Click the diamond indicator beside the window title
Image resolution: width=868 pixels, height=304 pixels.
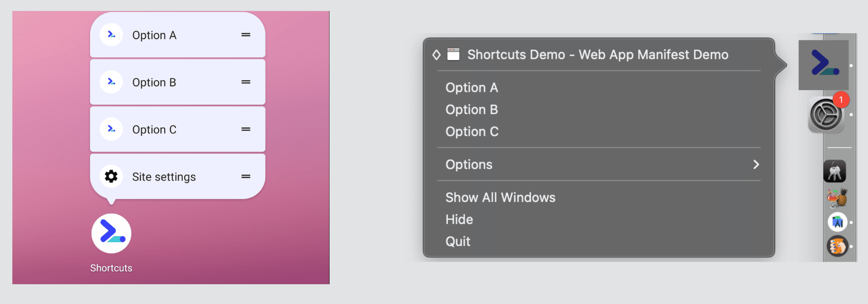pyautogui.click(x=436, y=55)
